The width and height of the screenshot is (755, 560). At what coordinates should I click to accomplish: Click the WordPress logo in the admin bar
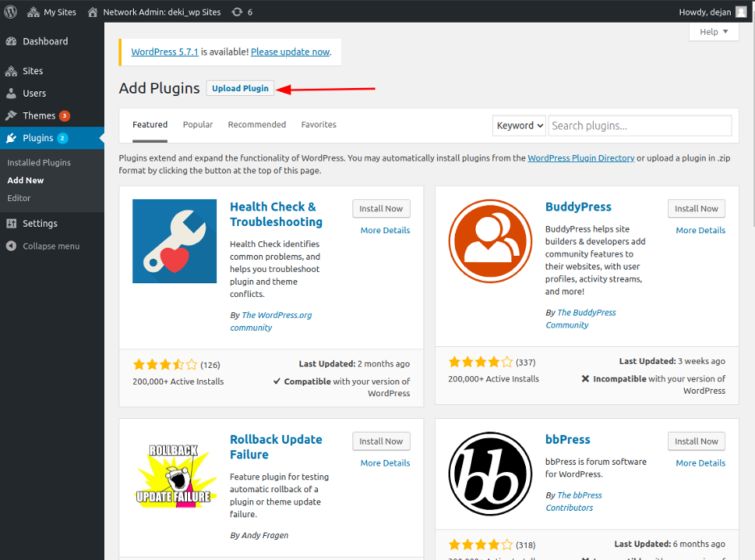point(11,12)
